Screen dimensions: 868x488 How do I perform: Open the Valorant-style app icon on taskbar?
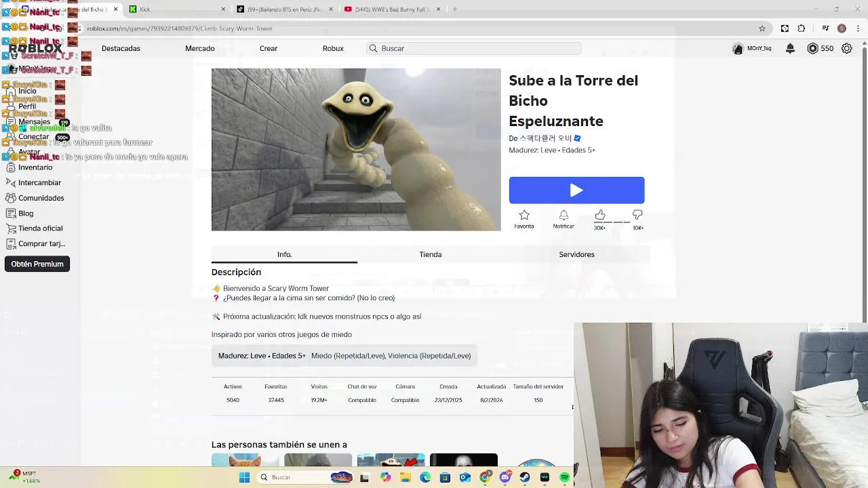point(545,477)
